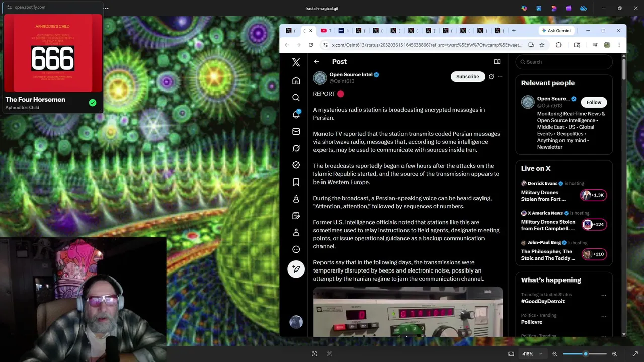
Task: Open Chrome extensions puzzle icon
Action: pos(559,45)
